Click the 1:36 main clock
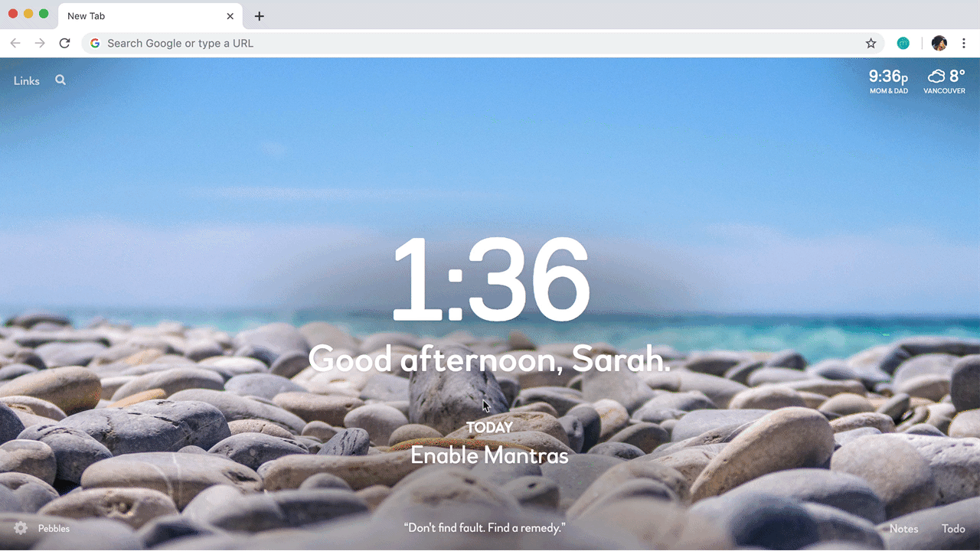 (x=490, y=279)
